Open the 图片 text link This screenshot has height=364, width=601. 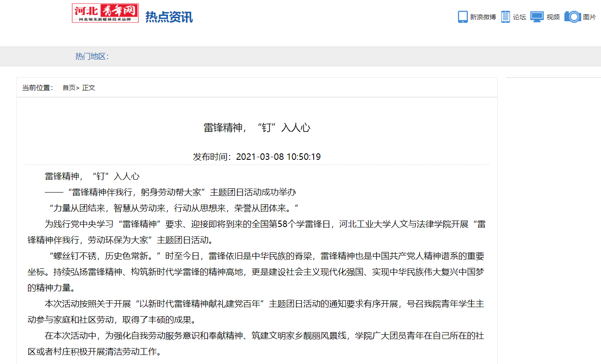[x=589, y=17]
